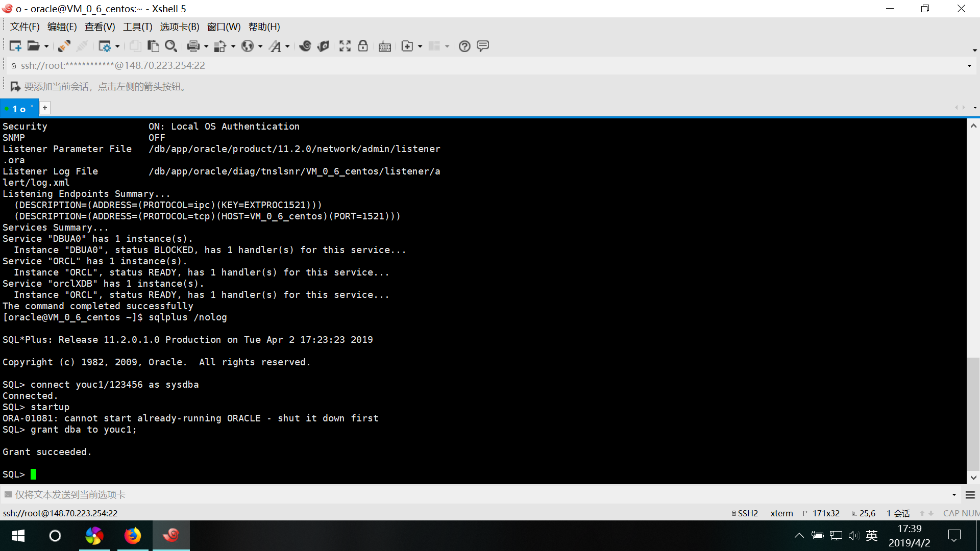Click the Print icon in toolbar
This screenshot has height=551, width=980.
193,46
